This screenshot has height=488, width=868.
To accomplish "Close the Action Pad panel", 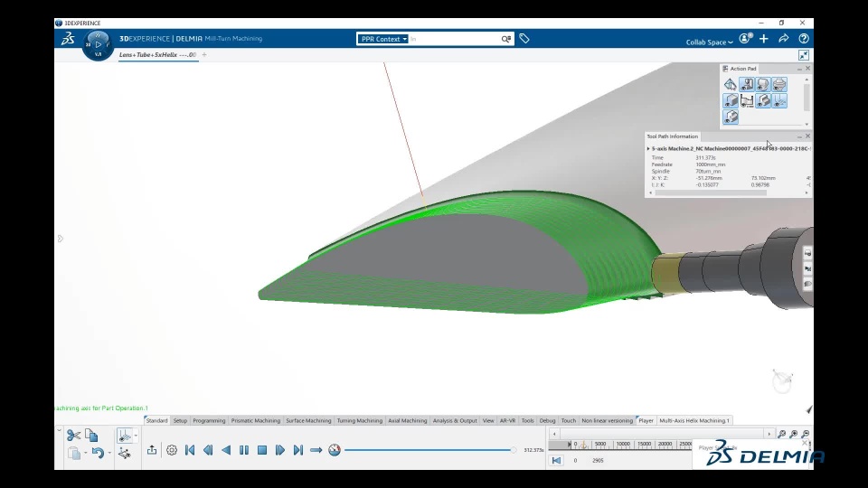I will point(807,68).
